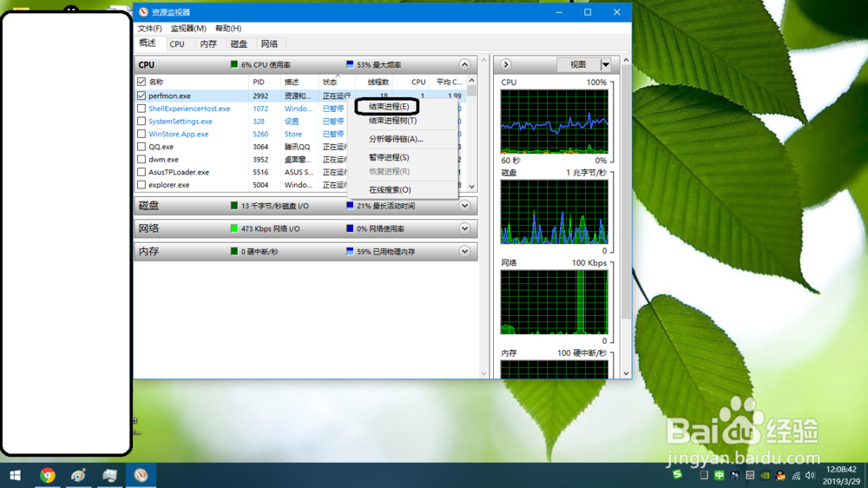Image resolution: width=868 pixels, height=488 pixels.
Task: Open the 文件(F) menu
Action: click(149, 29)
